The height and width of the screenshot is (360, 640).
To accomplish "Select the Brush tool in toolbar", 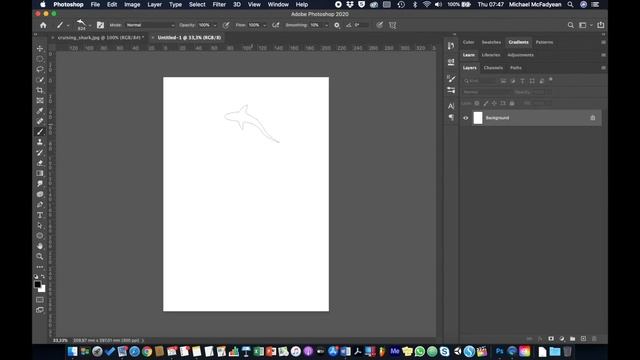I will [x=40, y=131].
